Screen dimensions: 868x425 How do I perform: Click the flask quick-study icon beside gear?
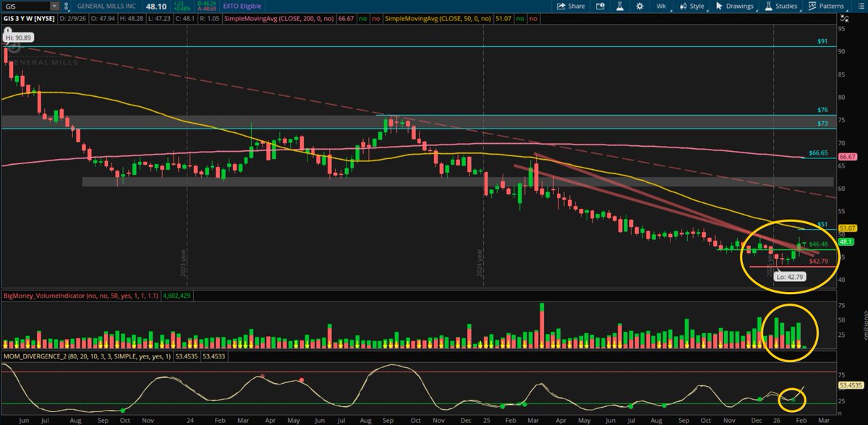point(620,7)
